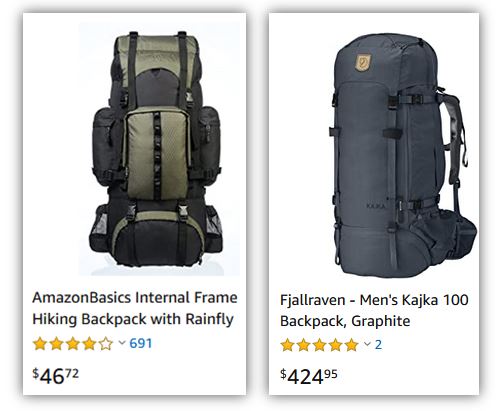500x411 pixels.
Task: Click the Fjallraven fox logo on backpack
Action: coord(363,63)
